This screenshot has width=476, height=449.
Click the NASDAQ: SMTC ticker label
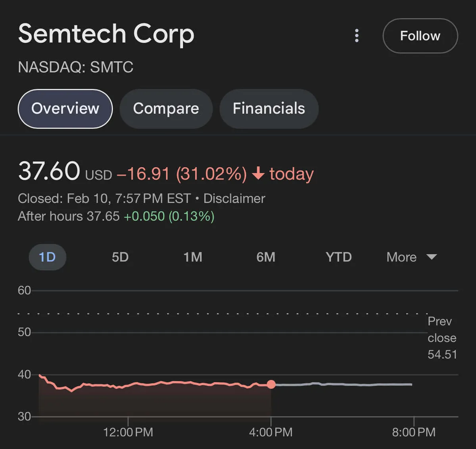[75, 67]
